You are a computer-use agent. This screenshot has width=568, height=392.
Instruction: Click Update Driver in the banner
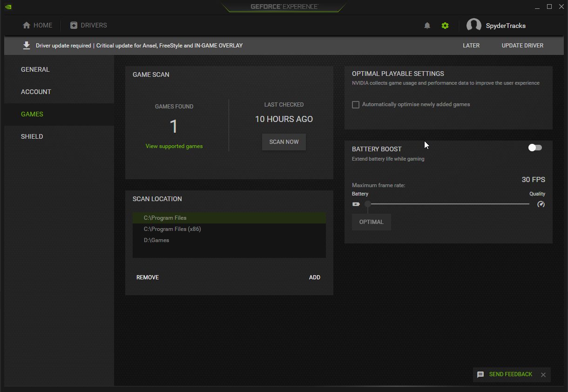click(x=522, y=46)
